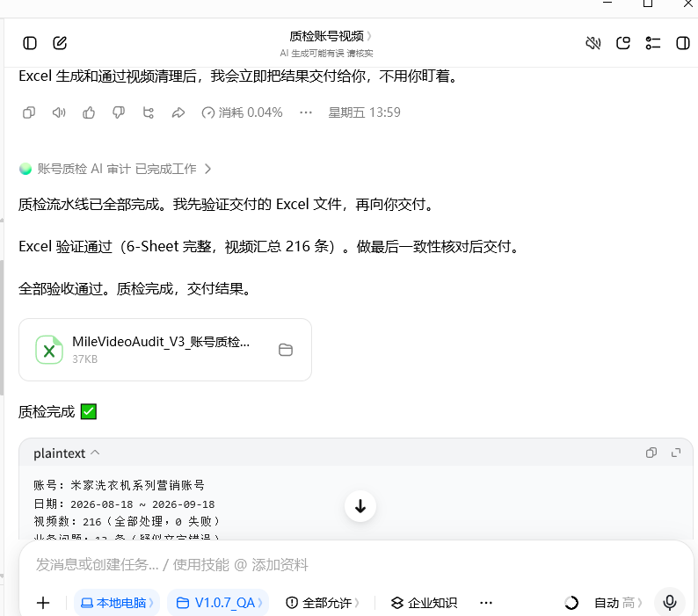This screenshot has width=698, height=616.
Task: Copy the plaintext code block contents
Action: pyautogui.click(x=651, y=453)
